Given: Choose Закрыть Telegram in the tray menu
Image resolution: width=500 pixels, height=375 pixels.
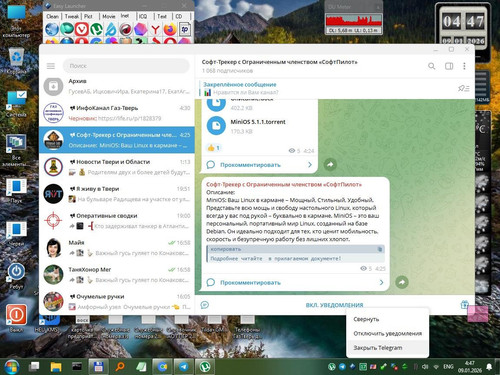Looking at the screenshot, I should (x=388, y=348).
